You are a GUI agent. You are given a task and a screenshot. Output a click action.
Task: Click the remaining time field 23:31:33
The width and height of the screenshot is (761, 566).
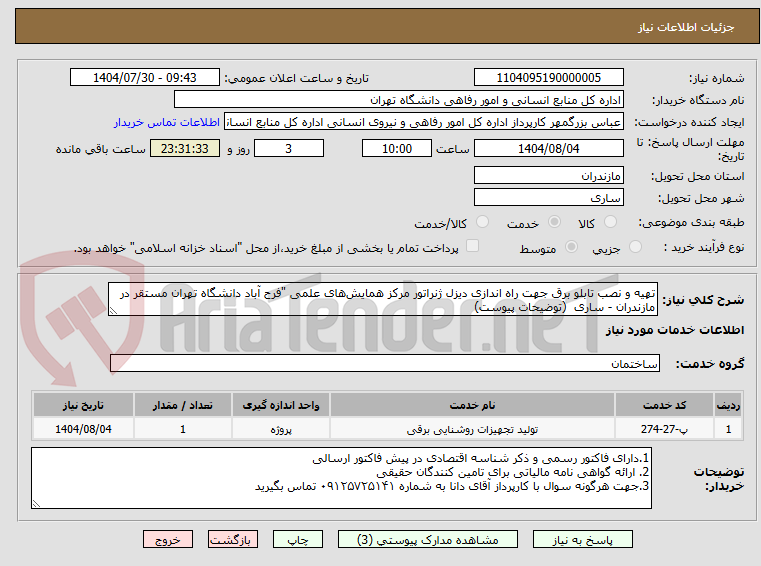pos(185,149)
